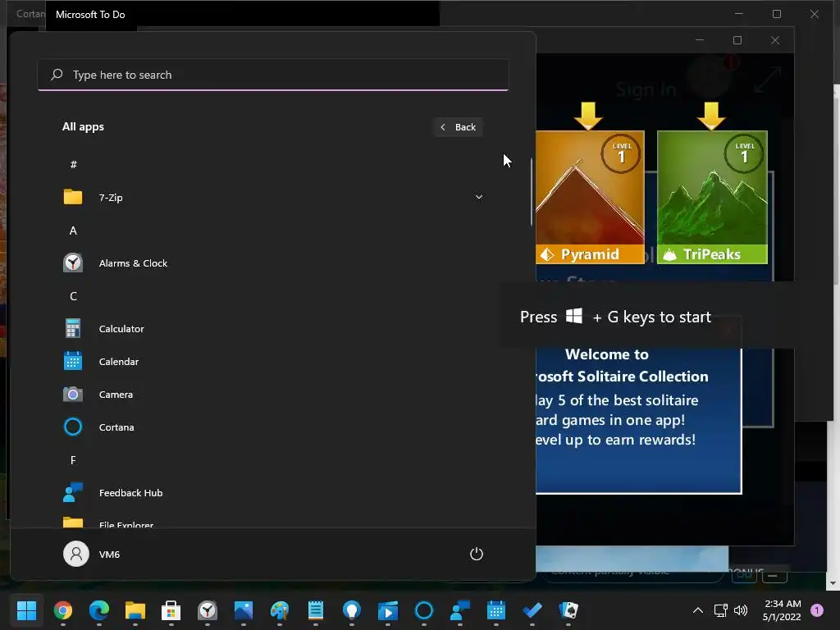Open the notification count badge

817,609
